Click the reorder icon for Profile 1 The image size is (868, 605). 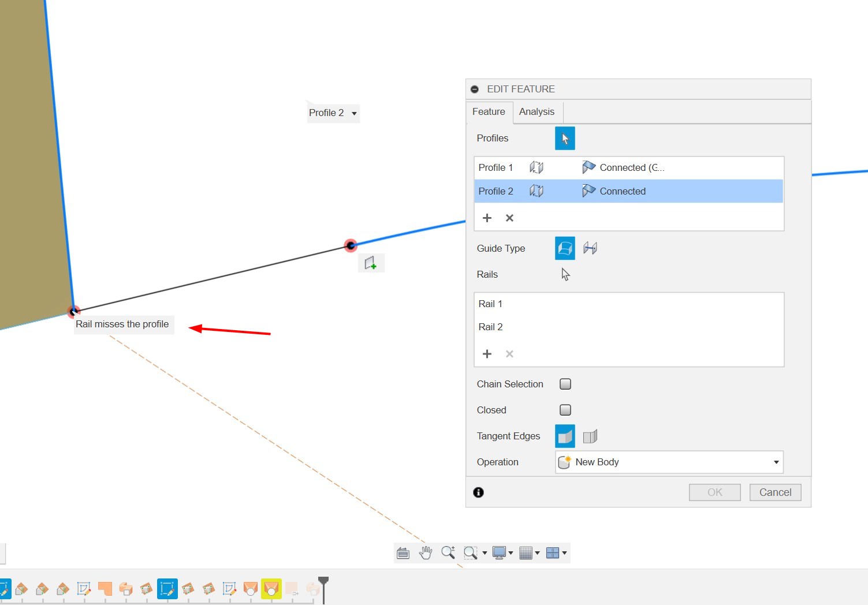coord(537,167)
